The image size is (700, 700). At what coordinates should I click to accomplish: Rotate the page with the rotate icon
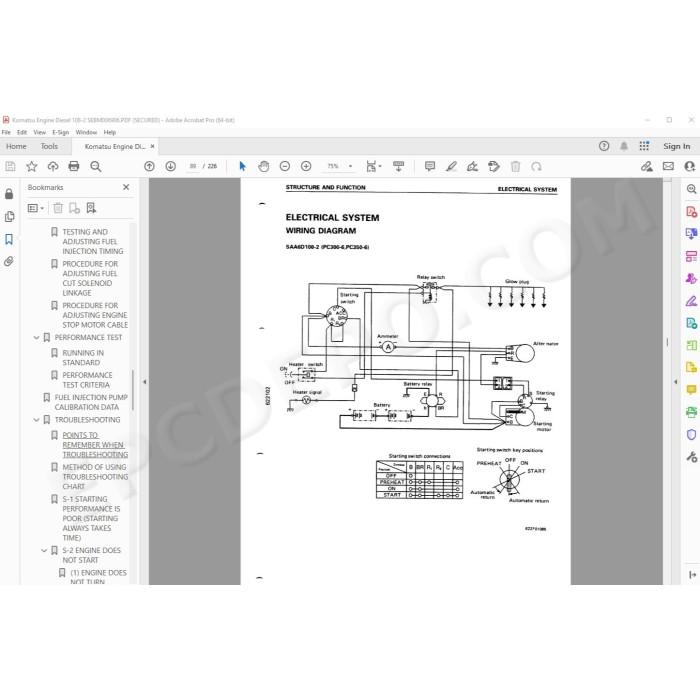point(536,167)
